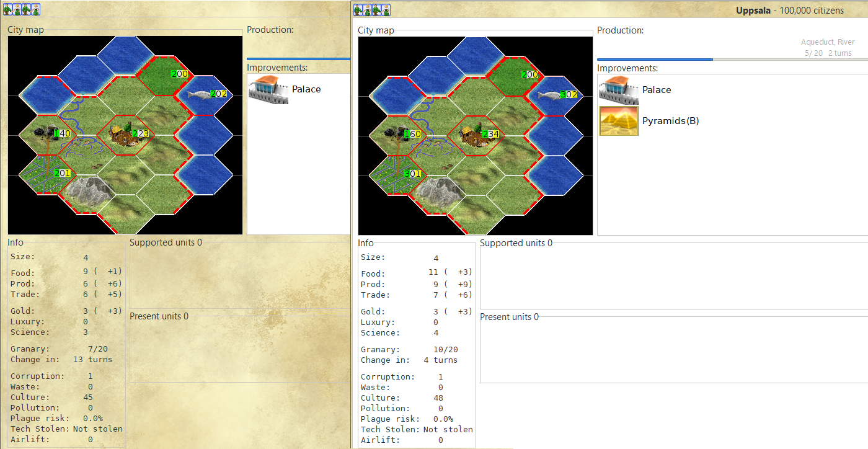Click Supported units header in left window

166,242
